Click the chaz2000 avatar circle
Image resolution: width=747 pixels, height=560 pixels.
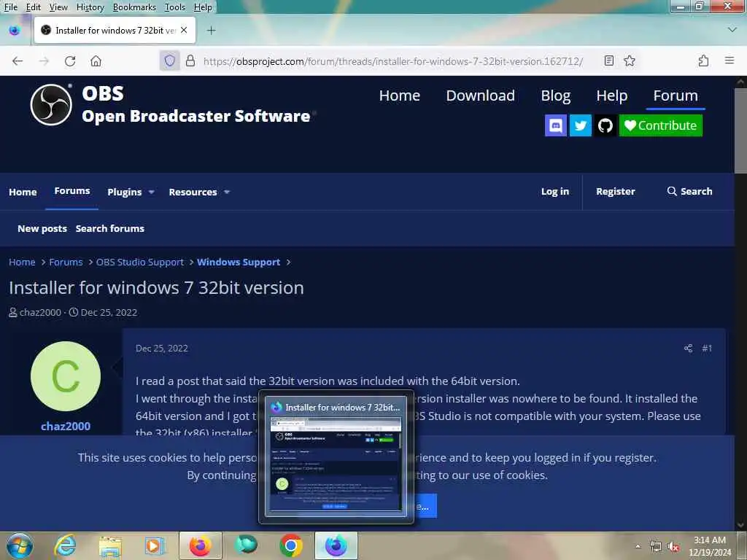65,376
